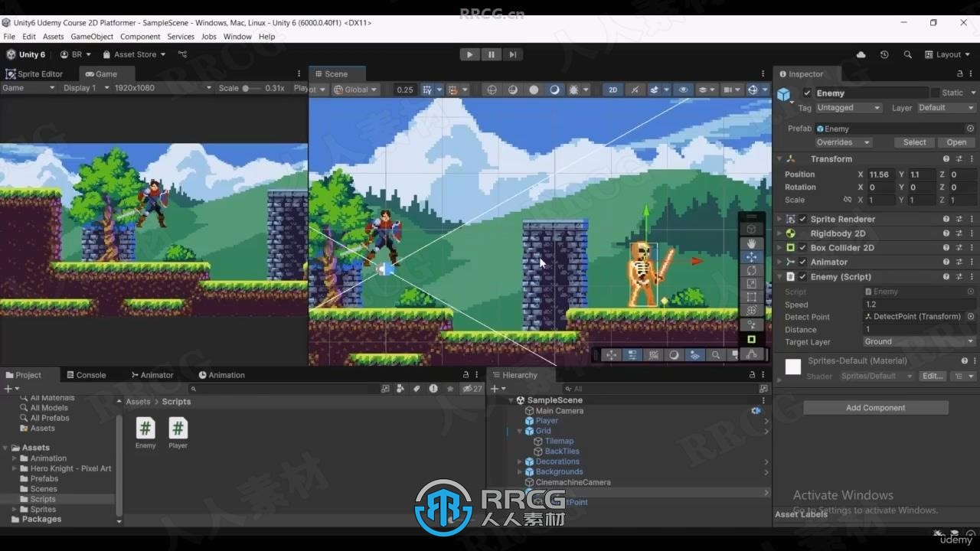Click the Game view Scale slider
Screen dimensions: 980x551
pos(252,88)
